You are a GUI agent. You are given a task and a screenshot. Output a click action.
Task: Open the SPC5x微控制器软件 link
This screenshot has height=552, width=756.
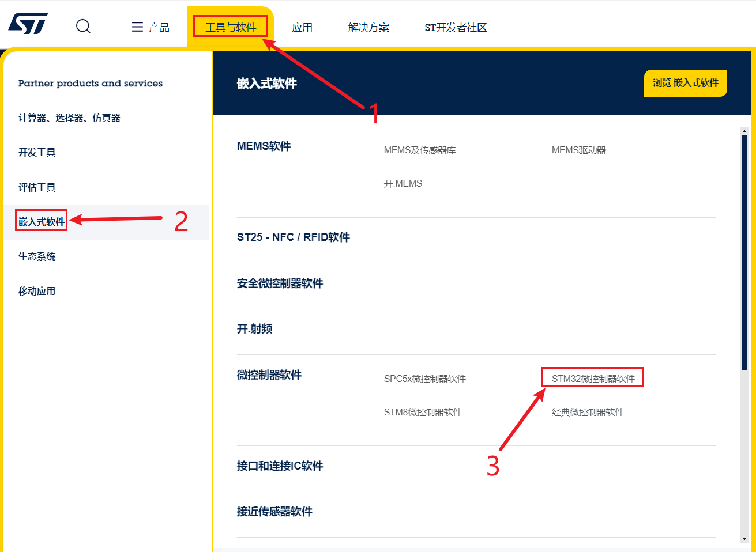425,379
